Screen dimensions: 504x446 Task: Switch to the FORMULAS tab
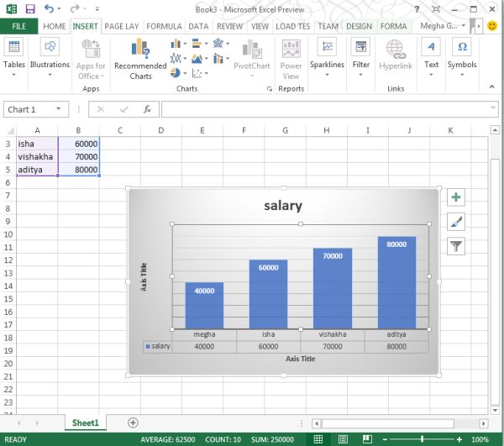[x=164, y=26]
